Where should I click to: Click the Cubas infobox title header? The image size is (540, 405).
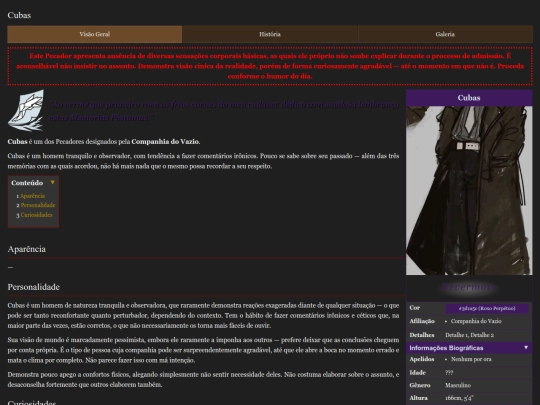(469, 98)
